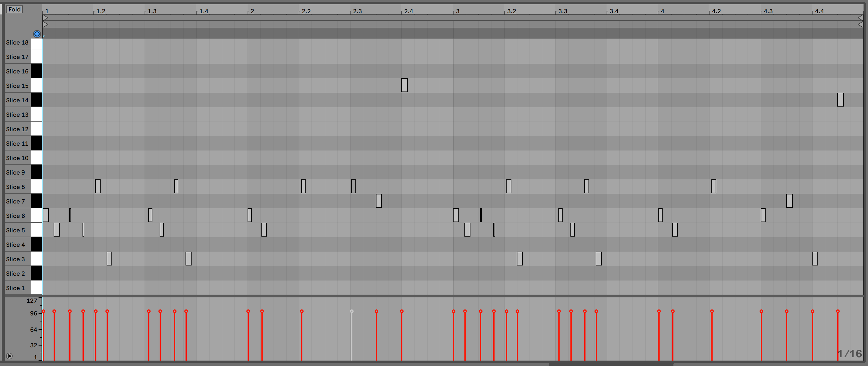Select the Slice 8 note at 4.2

pos(714,186)
